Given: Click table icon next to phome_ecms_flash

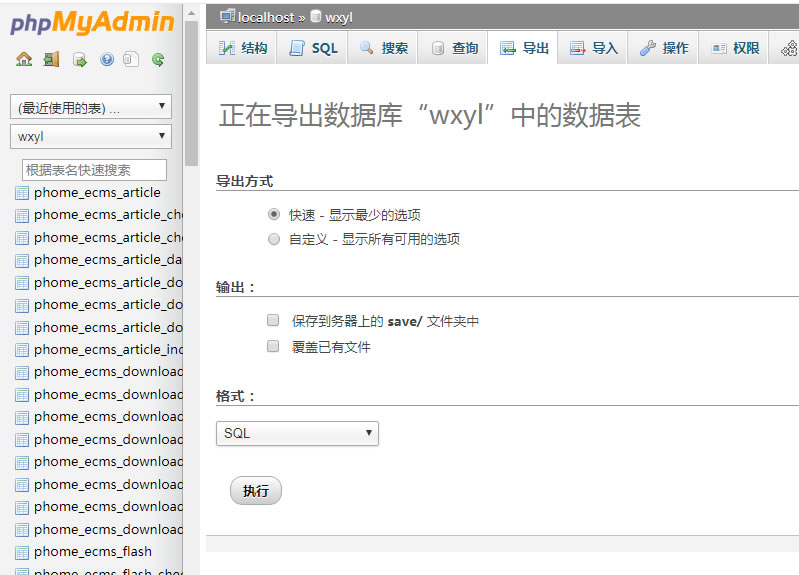Looking at the screenshot, I should tap(22, 552).
